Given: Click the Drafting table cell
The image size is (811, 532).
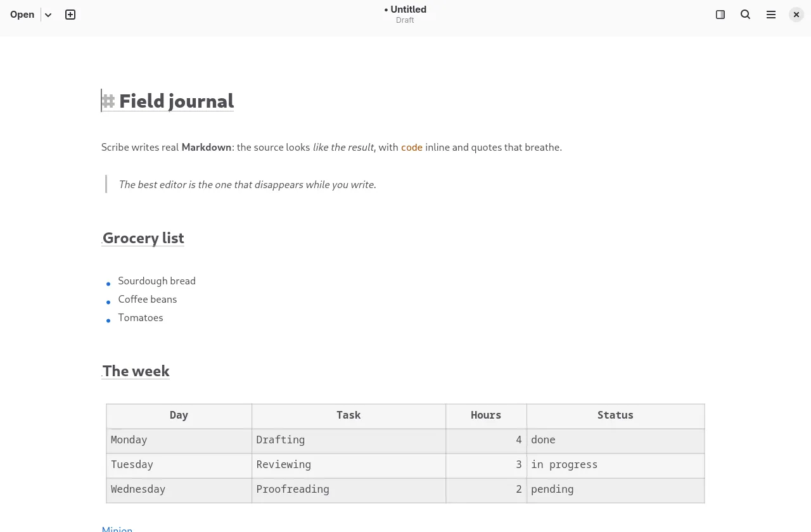Looking at the screenshot, I should click(348, 440).
